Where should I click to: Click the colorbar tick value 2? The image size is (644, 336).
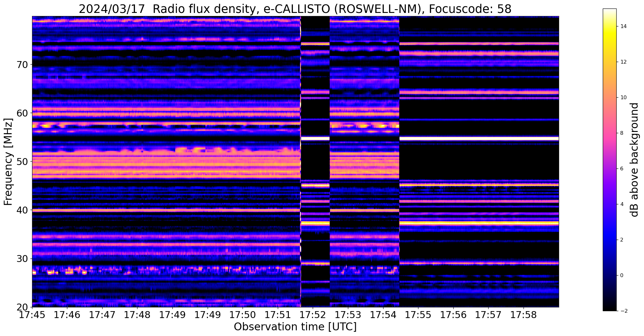[x=621, y=240]
